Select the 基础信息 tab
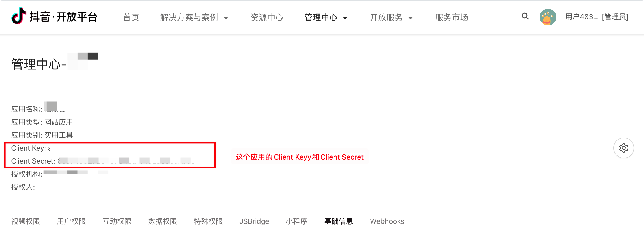 [x=339, y=221]
